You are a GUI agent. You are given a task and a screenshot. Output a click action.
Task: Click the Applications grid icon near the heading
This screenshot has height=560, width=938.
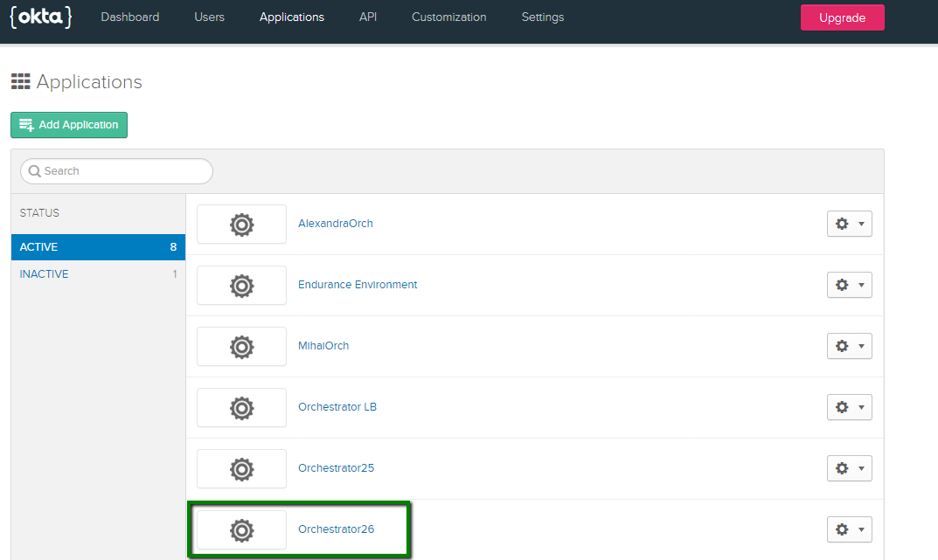click(20, 81)
